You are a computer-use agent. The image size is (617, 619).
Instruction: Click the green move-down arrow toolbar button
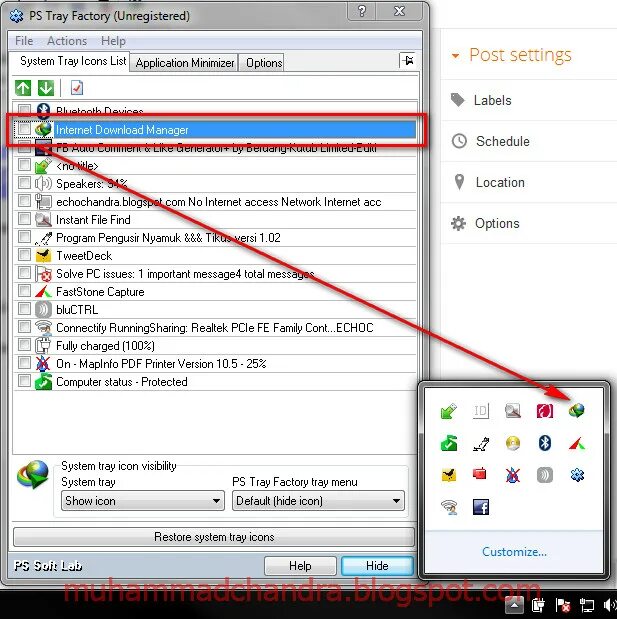(46, 88)
